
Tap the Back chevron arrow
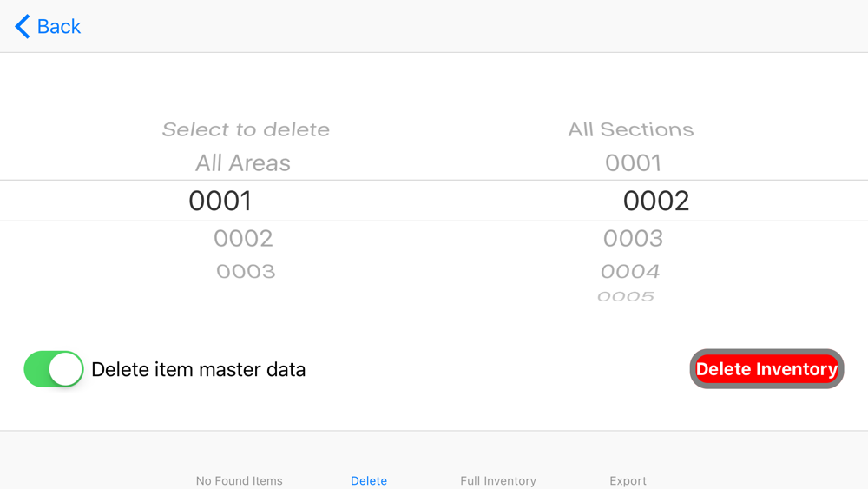pos(23,27)
